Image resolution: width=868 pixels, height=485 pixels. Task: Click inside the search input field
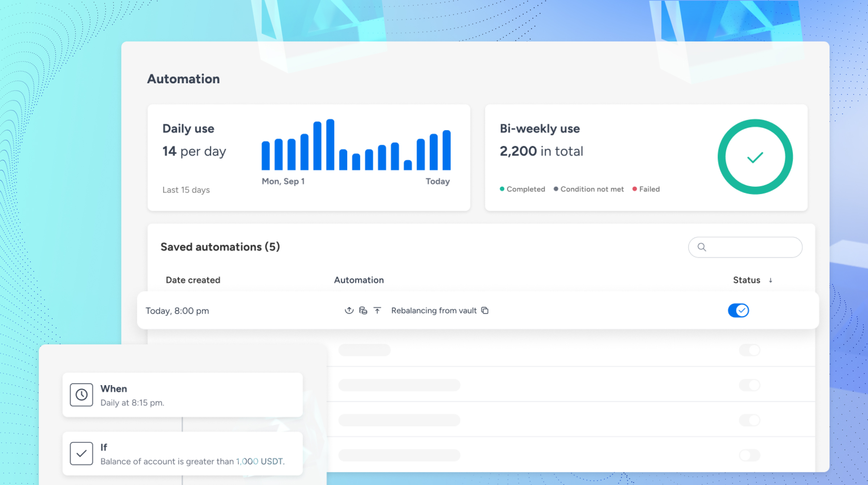[x=745, y=247]
